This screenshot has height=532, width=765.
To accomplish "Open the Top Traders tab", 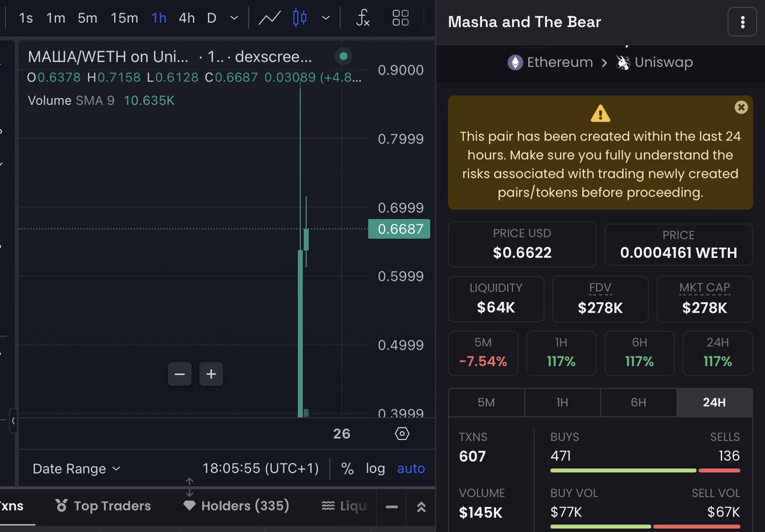I will (103, 506).
